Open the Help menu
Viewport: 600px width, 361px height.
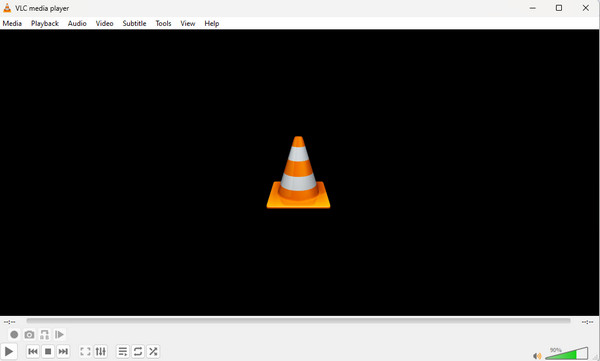point(212,23)
